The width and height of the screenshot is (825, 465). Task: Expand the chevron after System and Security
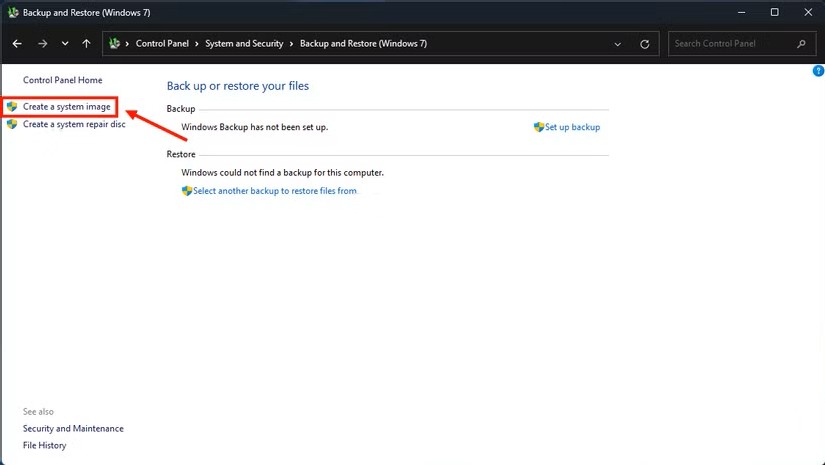pos(292,44)
